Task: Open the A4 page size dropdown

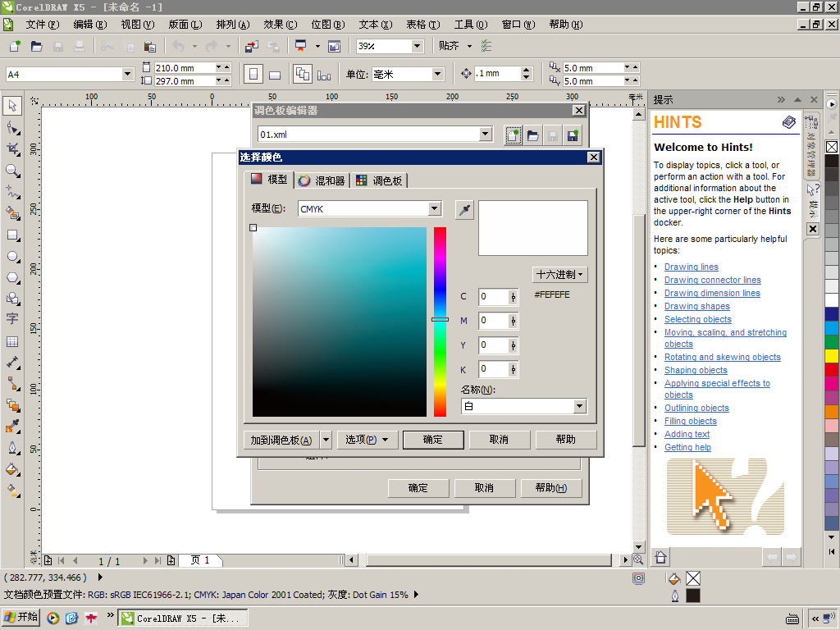Action: 127,74
